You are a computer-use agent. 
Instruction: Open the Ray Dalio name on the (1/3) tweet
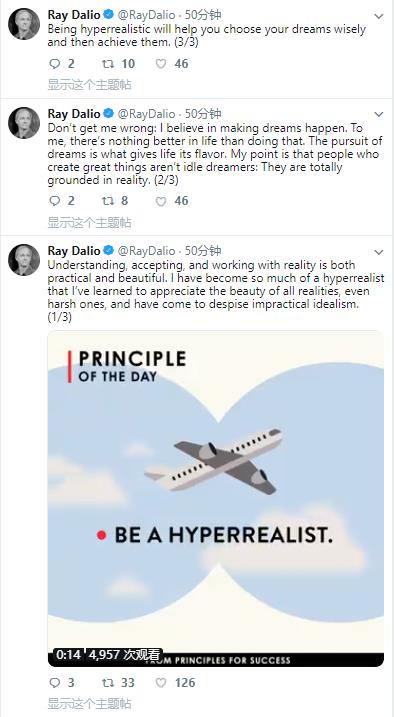pyautogui.click(x=74, y=251)
